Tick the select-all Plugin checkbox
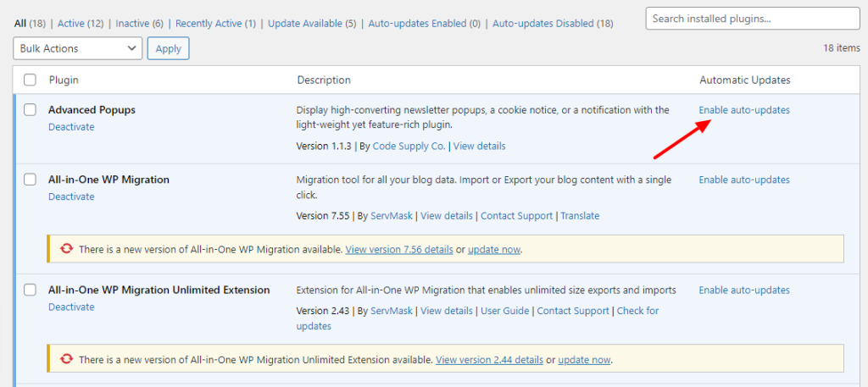The image size is (868, 387). [30, 80]
